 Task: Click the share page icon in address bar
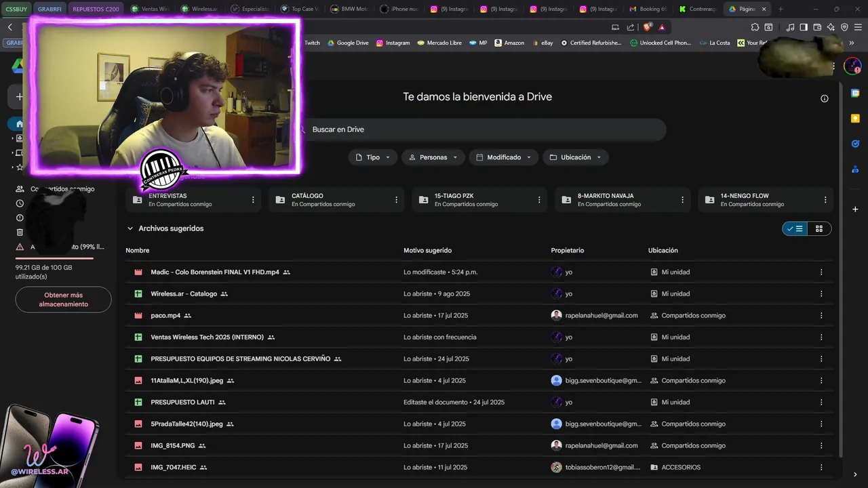(631, 27)
